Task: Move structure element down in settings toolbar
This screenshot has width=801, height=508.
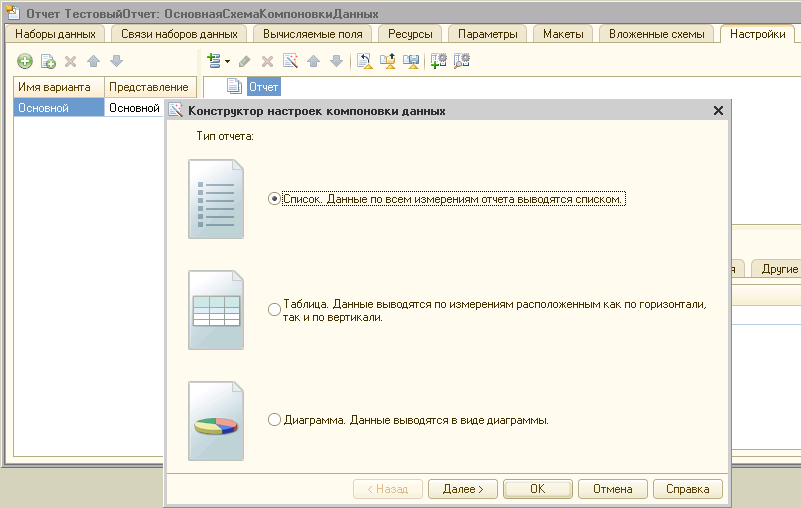Action: (336, 61)
